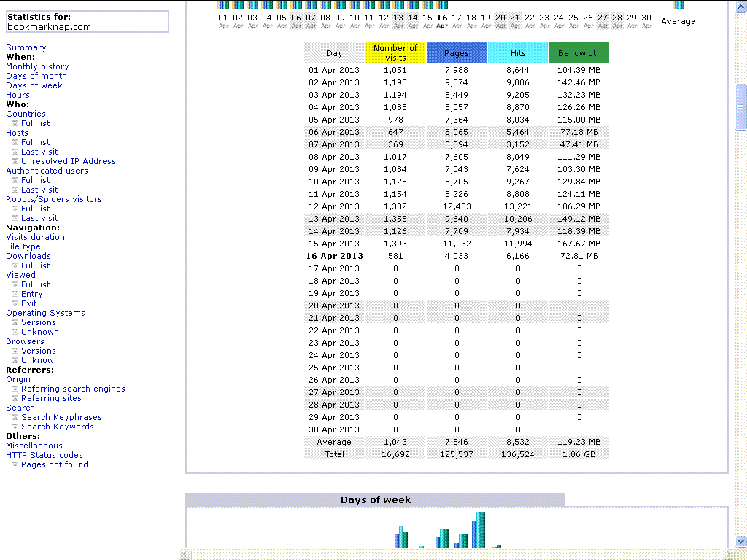Image resolution: width=747 pixels, height=560 pixels.
Task: Click the vertical scrollbar down arrow
Action: pyautogui.click(x=741, y=542)
